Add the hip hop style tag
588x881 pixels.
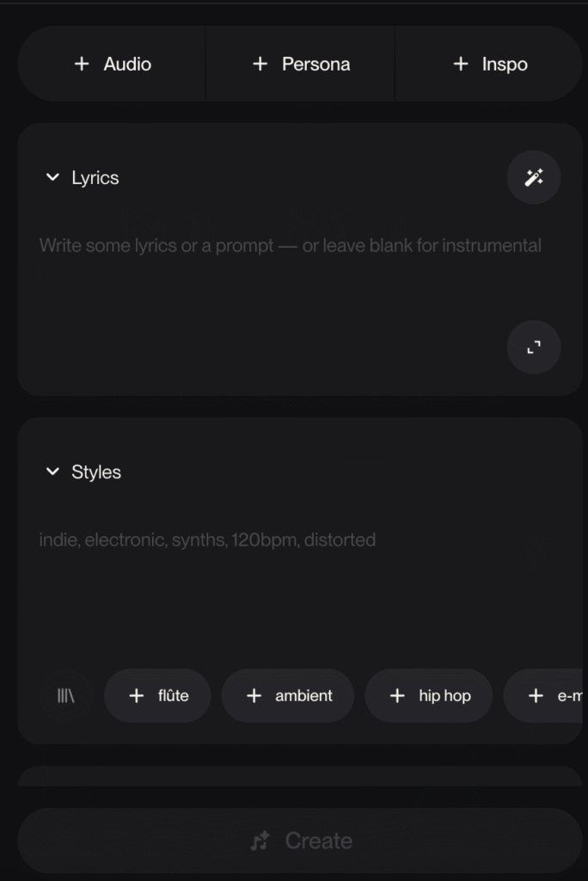(428, 695)
